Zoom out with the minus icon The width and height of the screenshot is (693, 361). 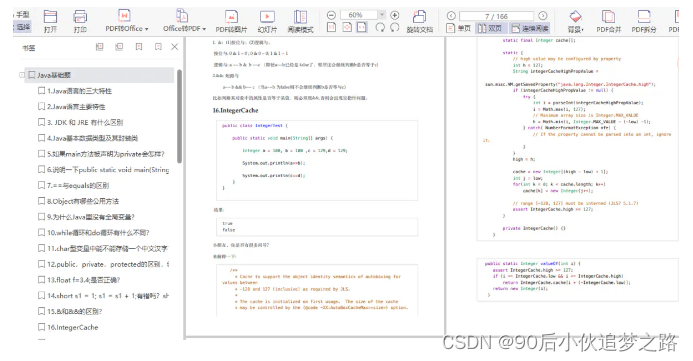(331, 15)
